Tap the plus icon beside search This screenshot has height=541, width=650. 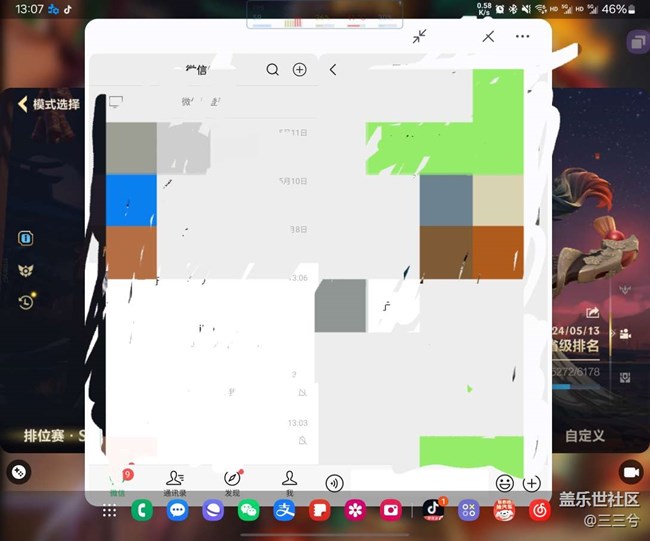tap(299, 70)
